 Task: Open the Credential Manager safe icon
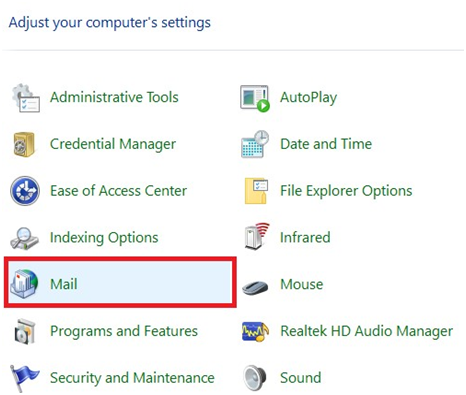coord(24,144)
